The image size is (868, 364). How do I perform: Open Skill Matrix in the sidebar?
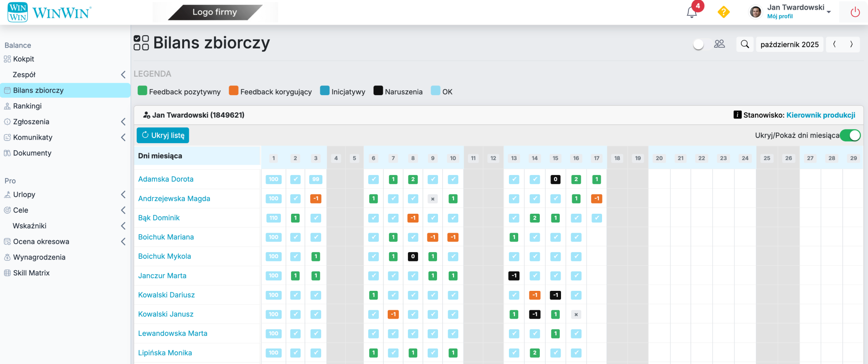coord(31,273)
